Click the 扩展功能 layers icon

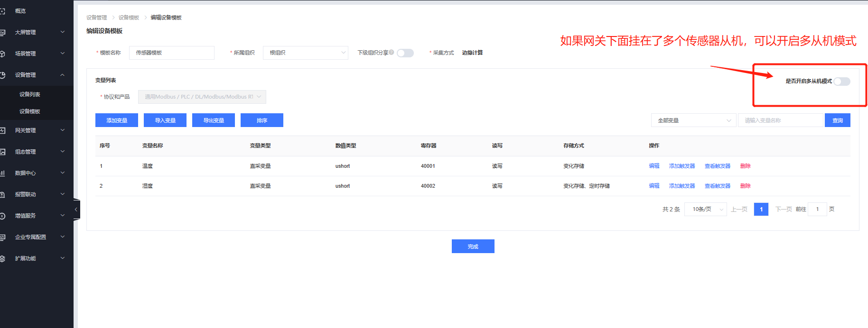tap(2, 258)
